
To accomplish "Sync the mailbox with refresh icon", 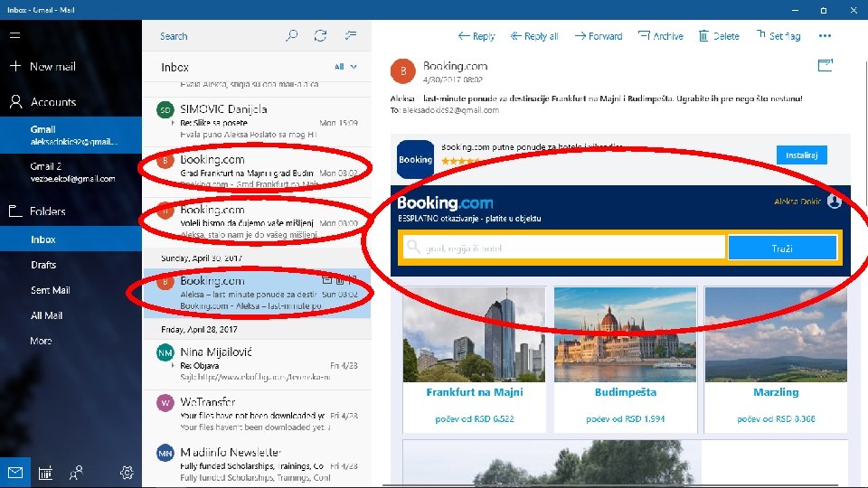I will click(x=320, y=36).
